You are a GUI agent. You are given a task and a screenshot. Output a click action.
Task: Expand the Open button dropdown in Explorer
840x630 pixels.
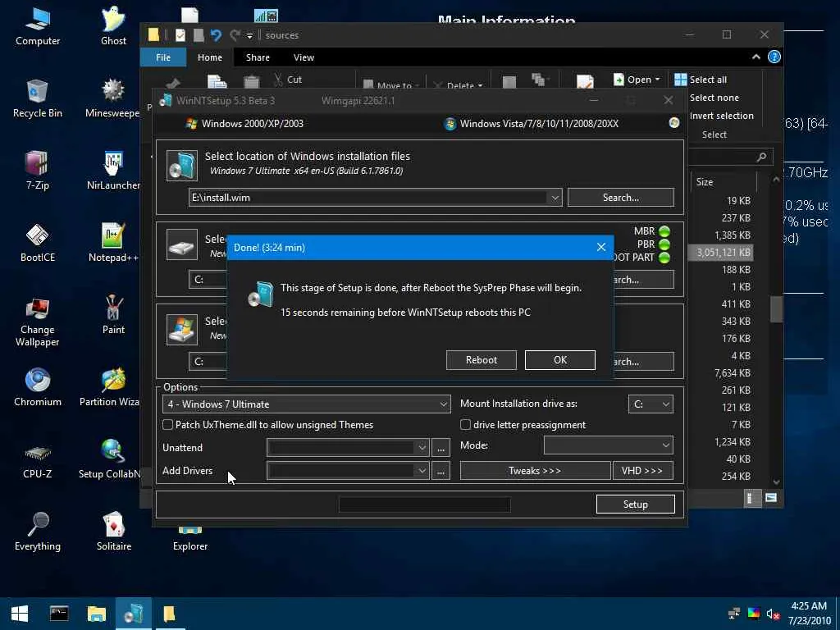pos(657,80)
